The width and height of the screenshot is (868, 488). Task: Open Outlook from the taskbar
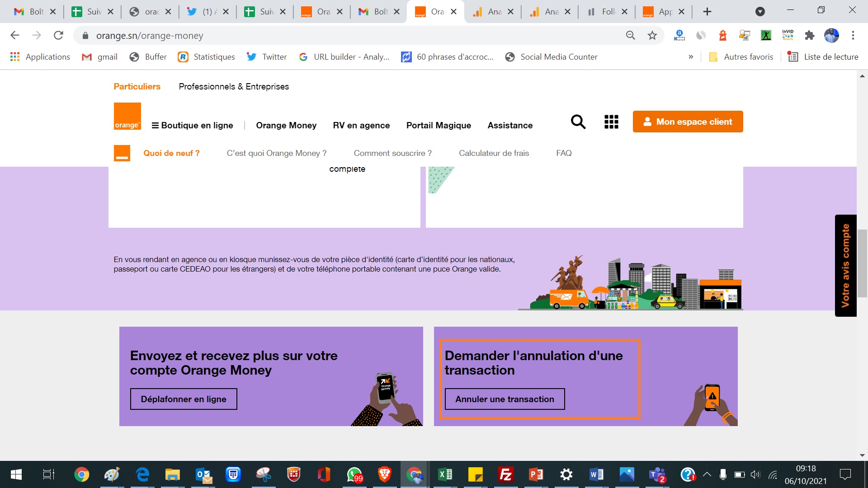coord(203,474)
